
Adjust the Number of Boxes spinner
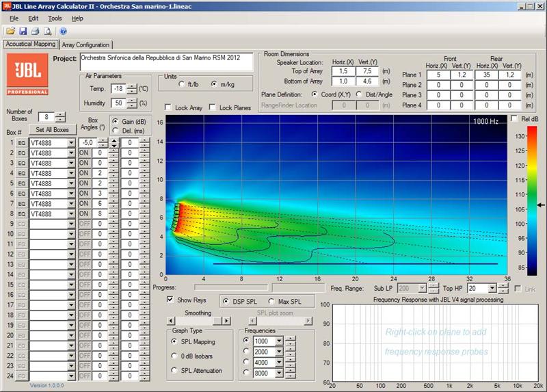[60, 117]
